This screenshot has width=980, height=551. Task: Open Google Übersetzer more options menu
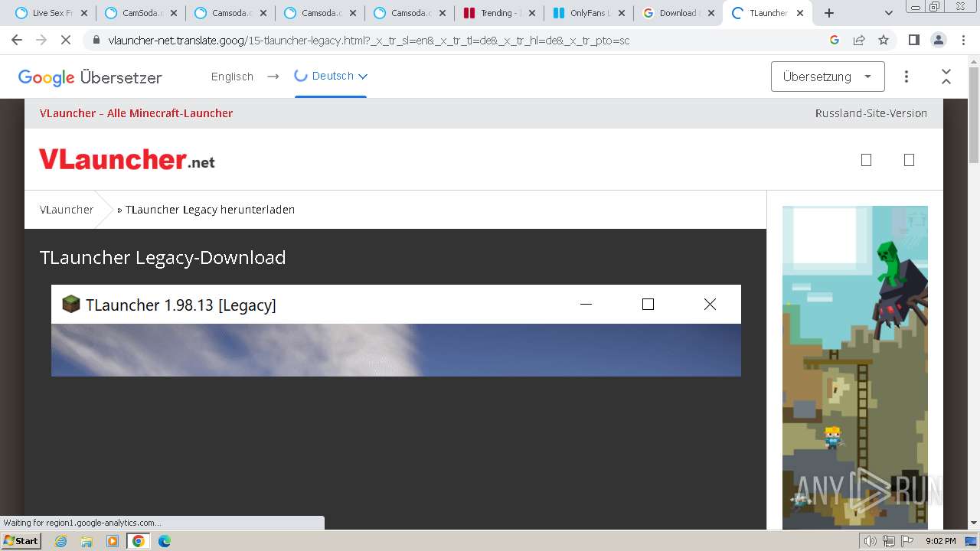(906, 77)
